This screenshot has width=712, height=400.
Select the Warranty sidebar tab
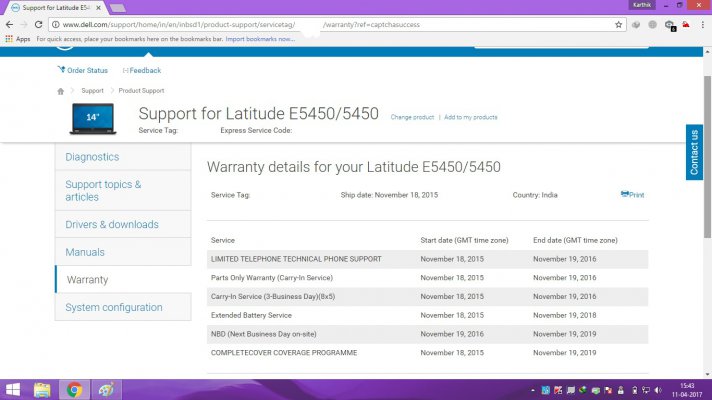click(x=123, y=280)
